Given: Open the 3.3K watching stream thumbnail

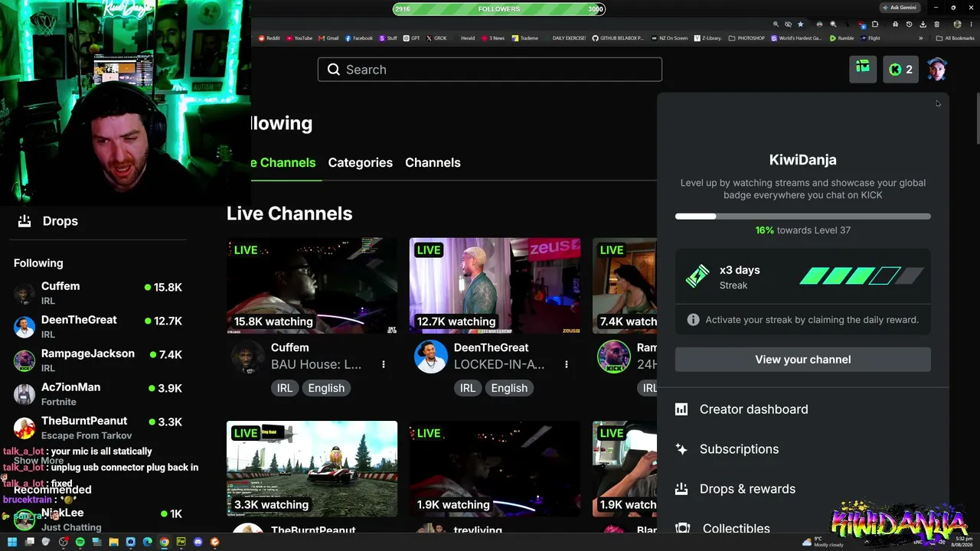Looking at the screenshot, I should click(x=312, y=468).
